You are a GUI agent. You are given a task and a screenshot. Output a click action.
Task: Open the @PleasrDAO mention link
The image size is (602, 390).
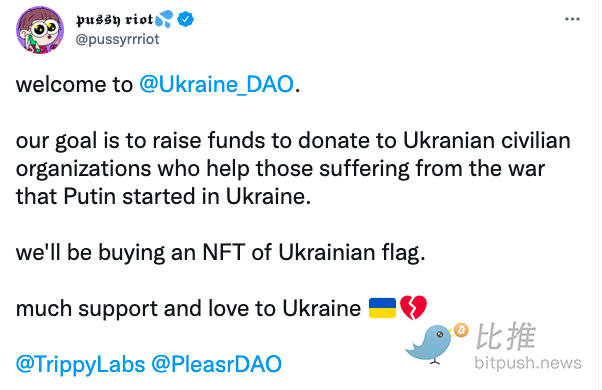217,364
